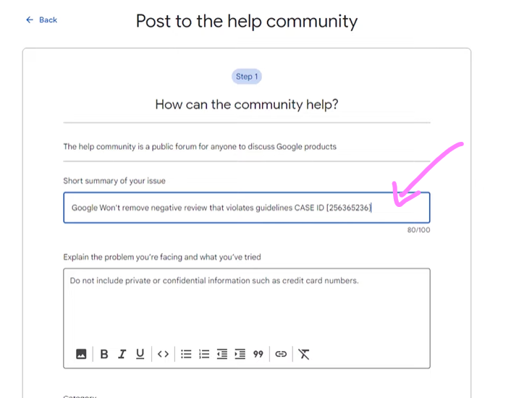This screenshot has width=532, height=398.
Task: Start a numbered list
Action: tap(204, 354)
